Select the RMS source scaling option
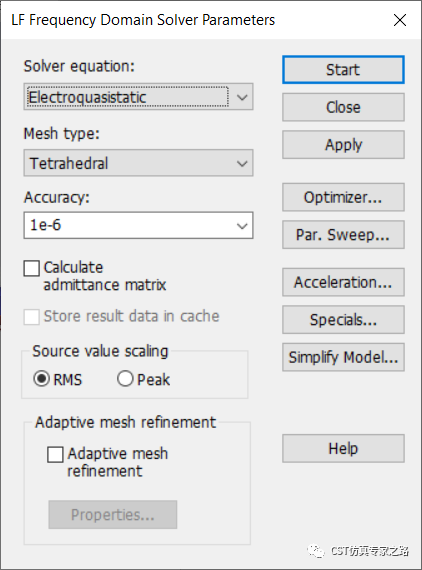 click(x=41, y=379)
